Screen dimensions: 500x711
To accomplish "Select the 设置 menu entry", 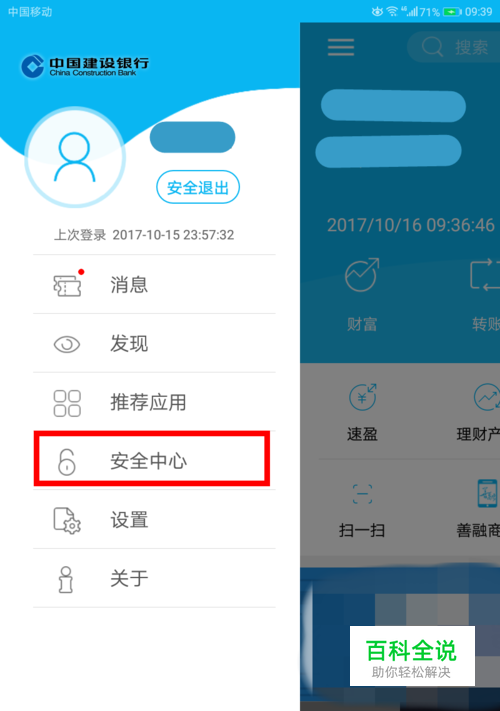I will pos(154,520).
